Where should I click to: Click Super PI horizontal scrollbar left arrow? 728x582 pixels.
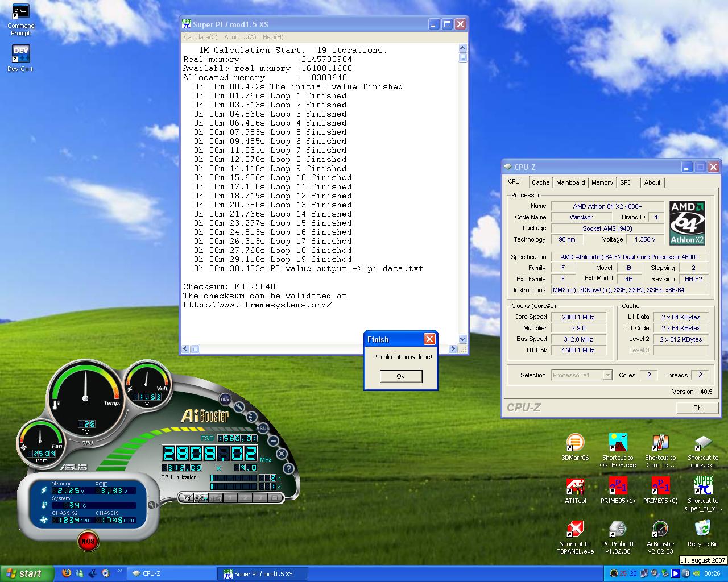tap(185, 349)
